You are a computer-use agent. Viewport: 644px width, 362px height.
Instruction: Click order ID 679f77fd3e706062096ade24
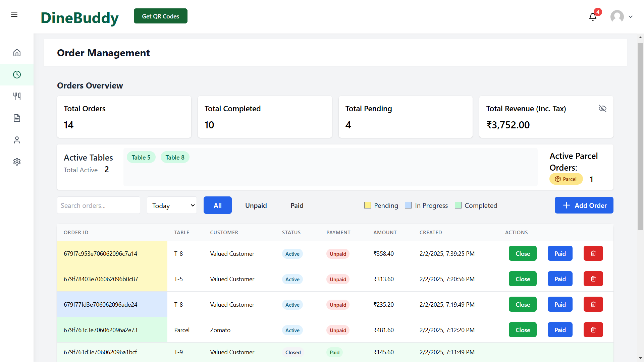pyautogui.click(x=100, y=305)
